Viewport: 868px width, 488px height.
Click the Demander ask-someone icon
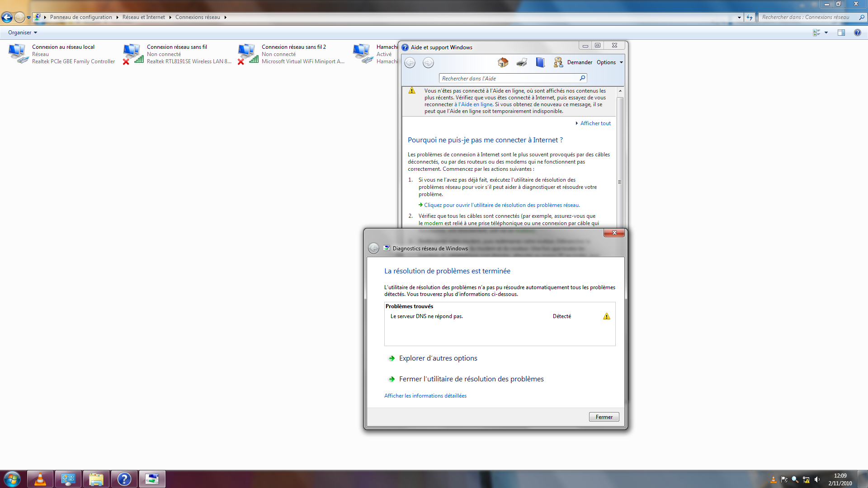point(558,62)
